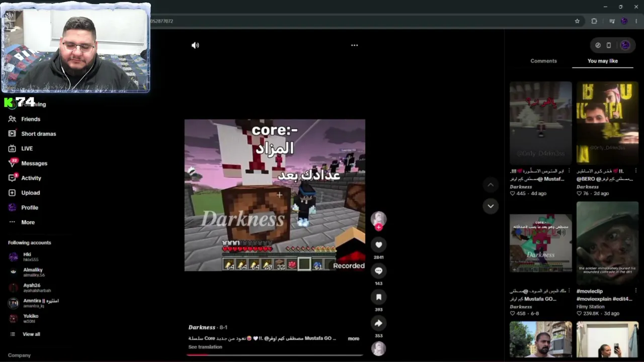Open the #movieclip soldier video thumbnail
This screenshot has width=644, height=362.
tap(607, 243)
